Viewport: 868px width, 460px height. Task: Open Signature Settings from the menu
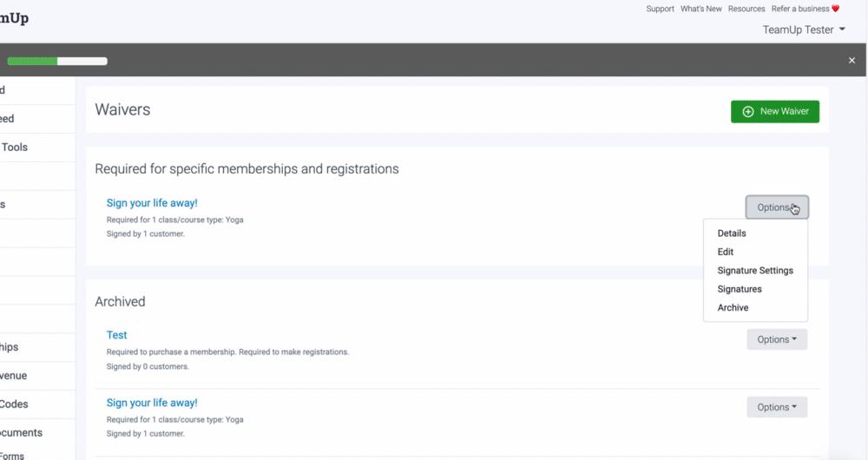pyautogui.click(x=755, y=271)
